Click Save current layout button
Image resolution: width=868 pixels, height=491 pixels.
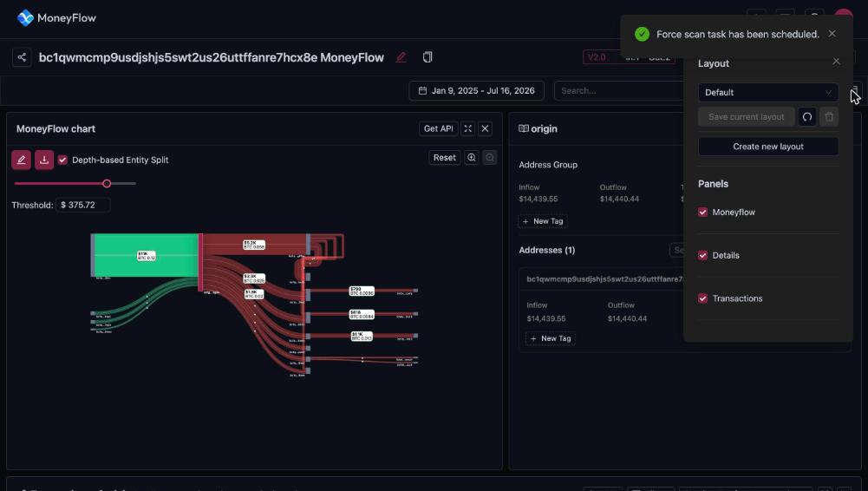tap(747, 117)
